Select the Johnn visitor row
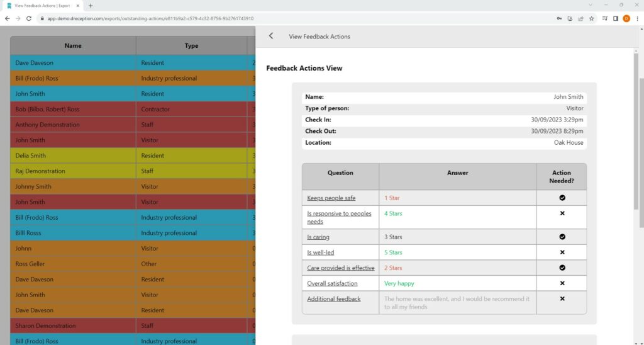644x345 pixels. tap(133, 249)
